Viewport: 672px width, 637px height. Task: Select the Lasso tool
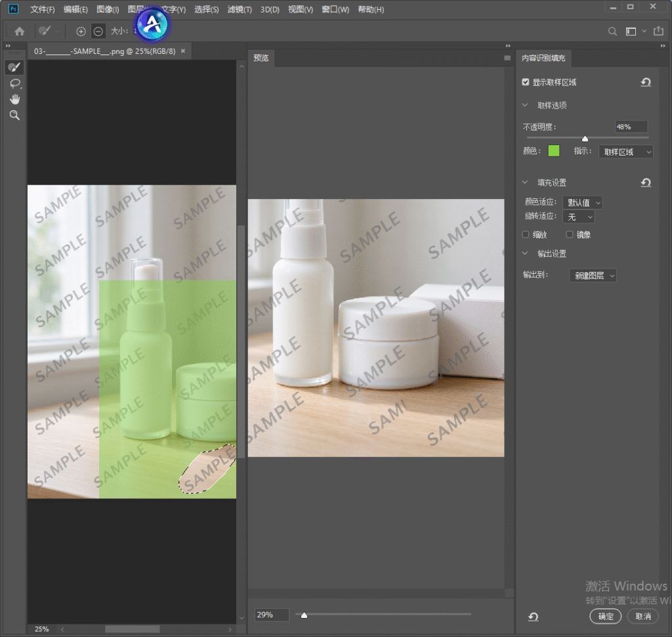(x=16, y=83)
